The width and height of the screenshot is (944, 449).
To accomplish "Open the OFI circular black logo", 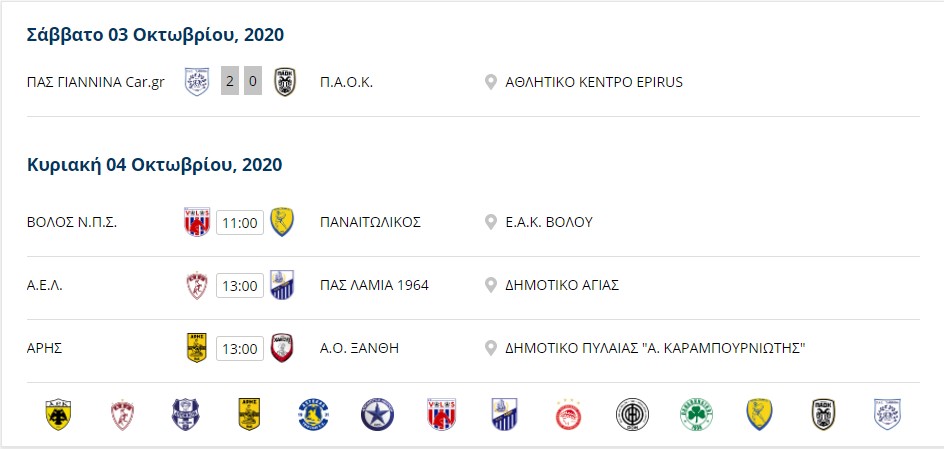I will point(632,415).
